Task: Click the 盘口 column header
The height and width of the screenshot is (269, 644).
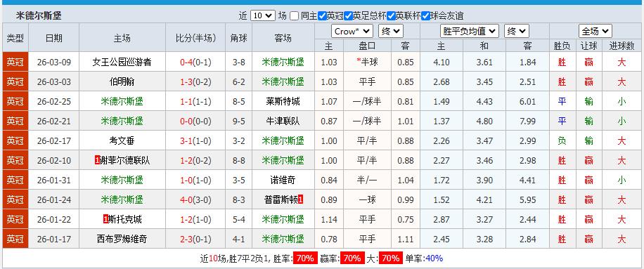Action: [x=367, y=46]
